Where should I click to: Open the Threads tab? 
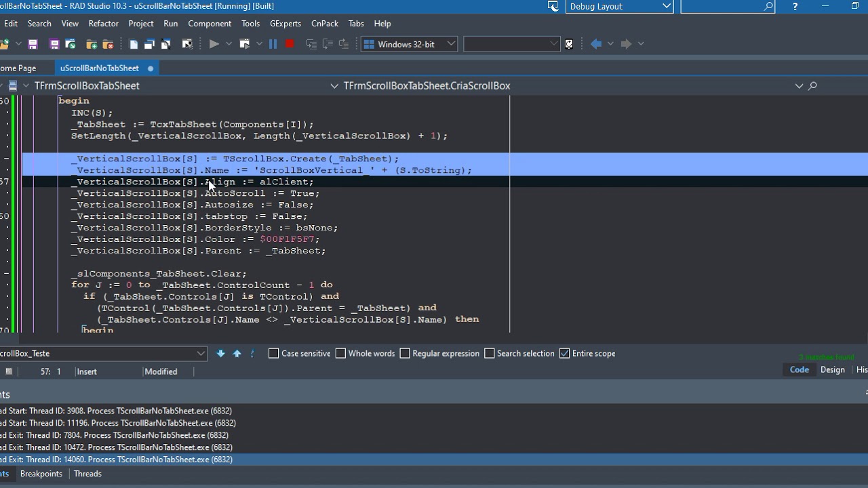click(87, 474)
